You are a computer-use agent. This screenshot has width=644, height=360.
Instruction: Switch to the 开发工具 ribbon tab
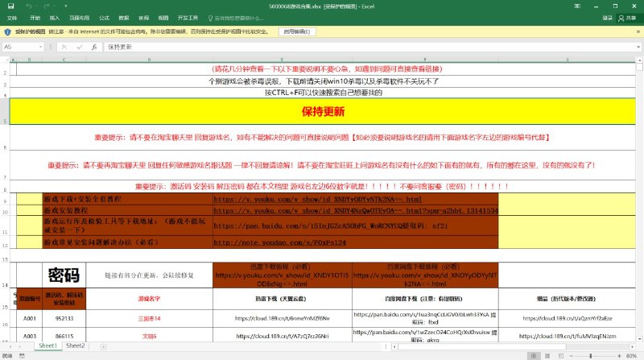tap(188, 18)
